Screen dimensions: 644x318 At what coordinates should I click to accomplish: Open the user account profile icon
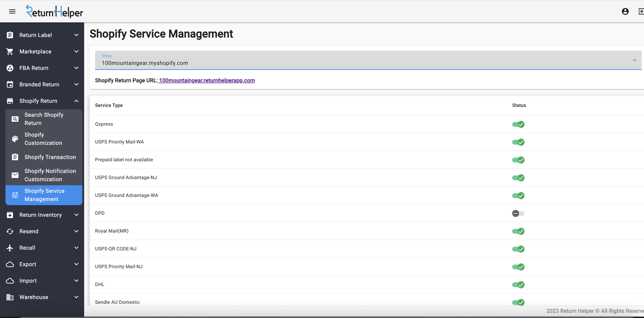point(625,11)
